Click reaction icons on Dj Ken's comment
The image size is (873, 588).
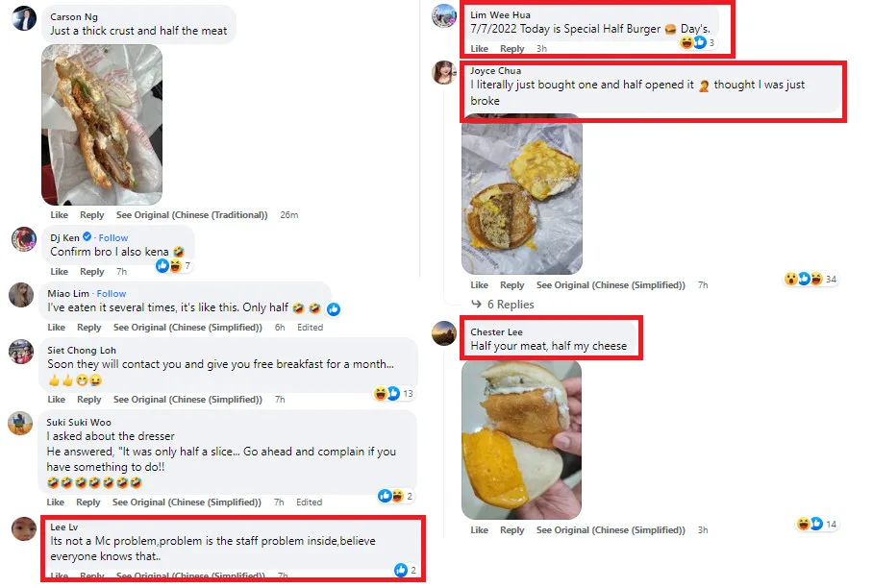[x=169, y=266]
